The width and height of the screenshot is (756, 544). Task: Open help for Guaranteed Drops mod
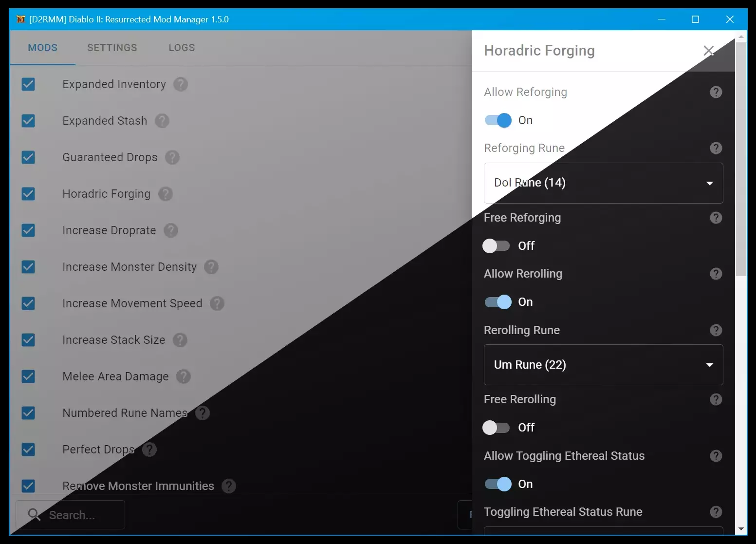[x=172, y=157]
